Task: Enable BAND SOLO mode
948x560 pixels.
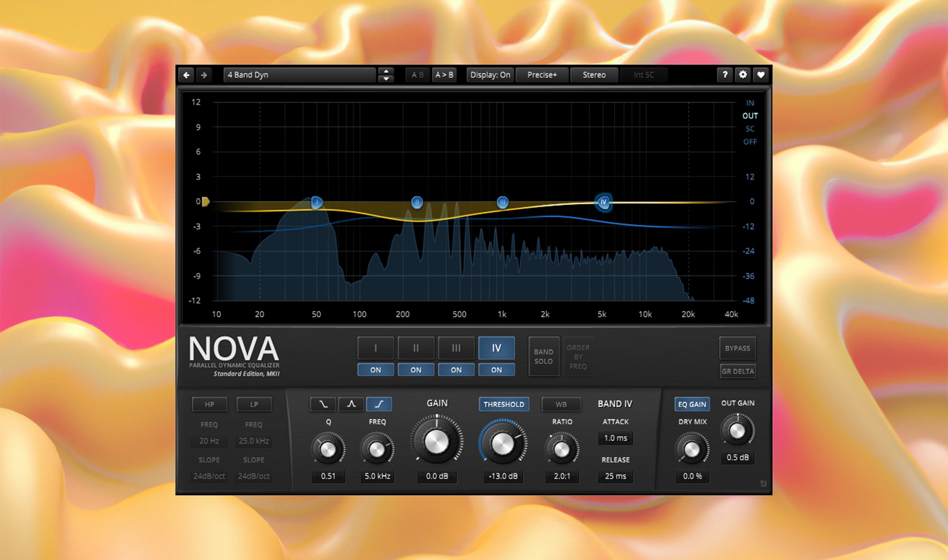Action: click(543, 356)
